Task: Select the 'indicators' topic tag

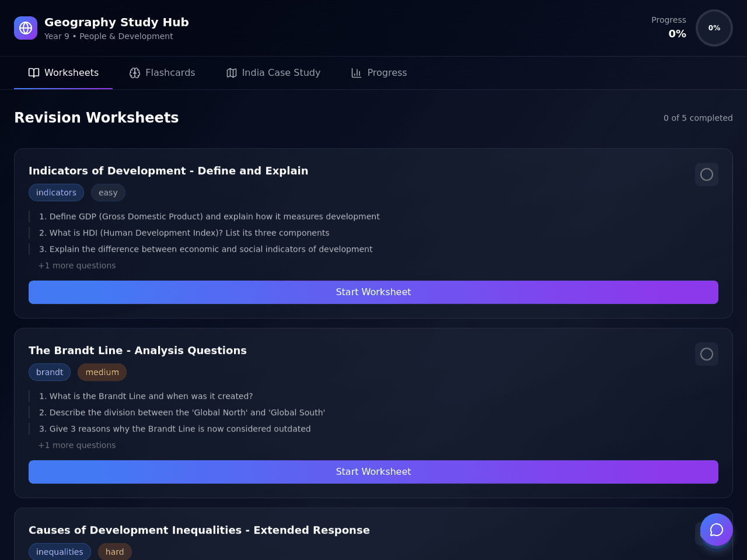Action: tap(56, 192)
